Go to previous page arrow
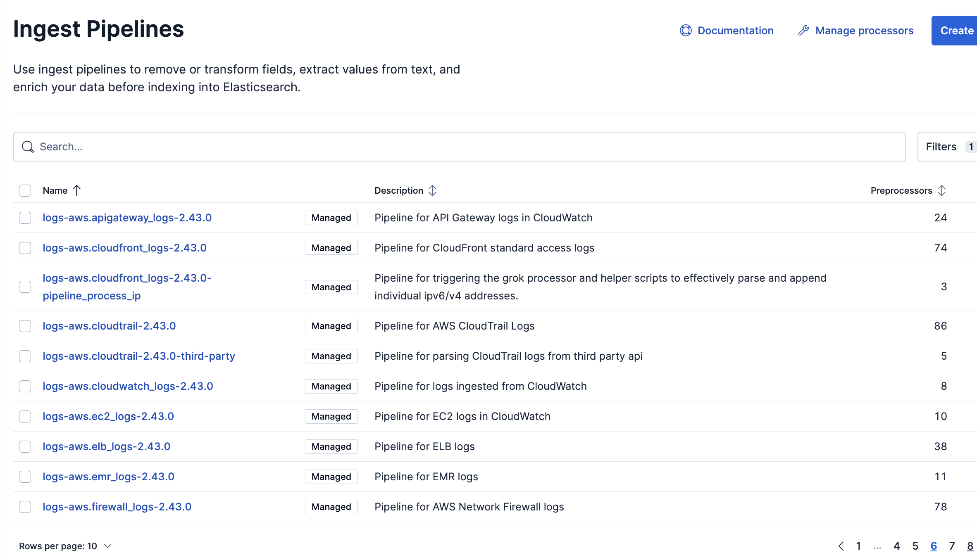 (841, 546)
